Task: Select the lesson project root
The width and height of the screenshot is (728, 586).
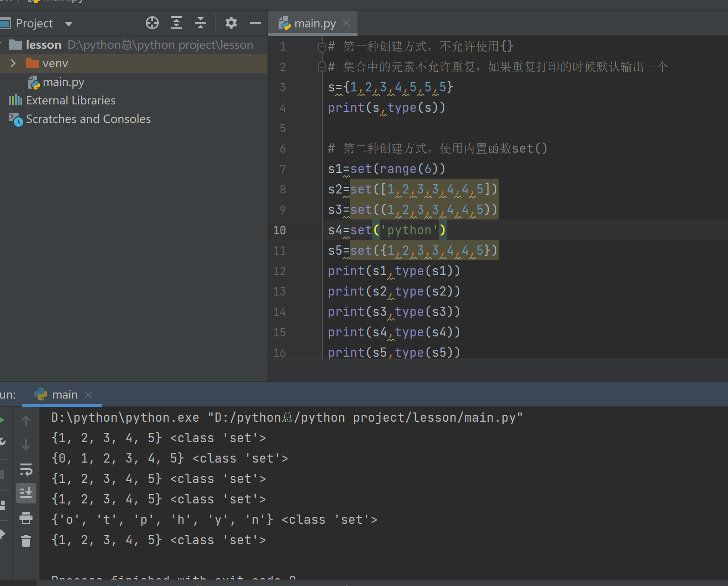Action: click(x=44, y=45)
